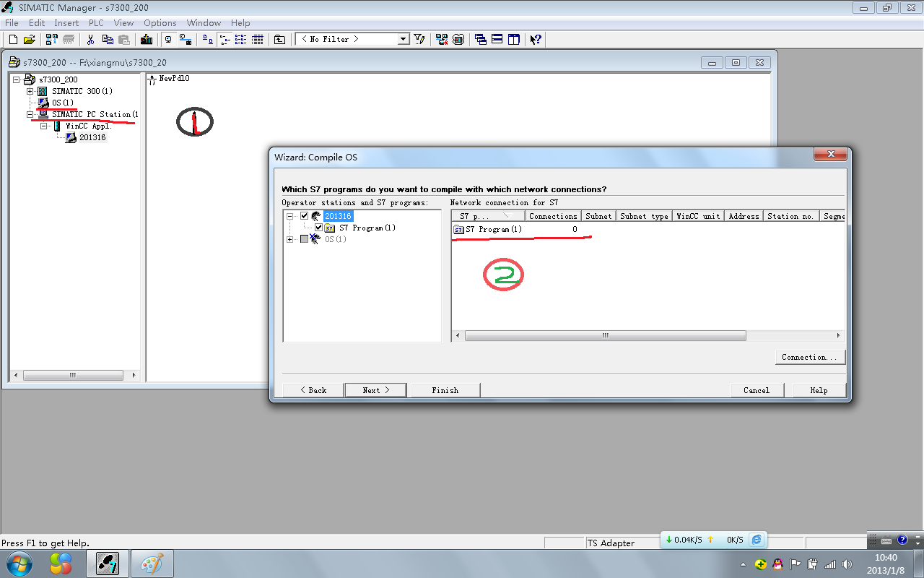Set view to List mode
Image resolution: width=924 pixels, height=578 pixels.
[241, 39]
